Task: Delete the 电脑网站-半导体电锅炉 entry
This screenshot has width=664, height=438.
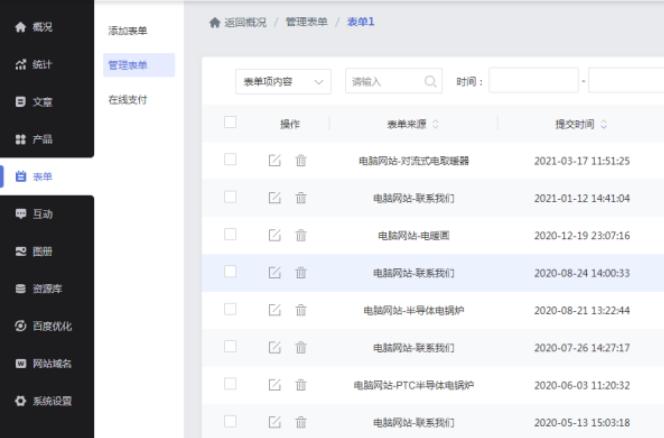Action: pyautogui.click(x=301, y=310)
